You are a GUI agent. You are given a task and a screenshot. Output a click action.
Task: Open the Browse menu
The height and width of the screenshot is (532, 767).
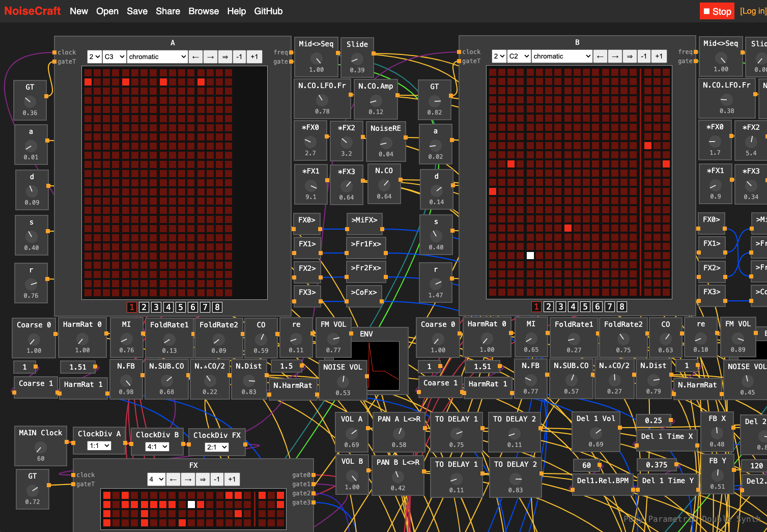coord(204,11)
